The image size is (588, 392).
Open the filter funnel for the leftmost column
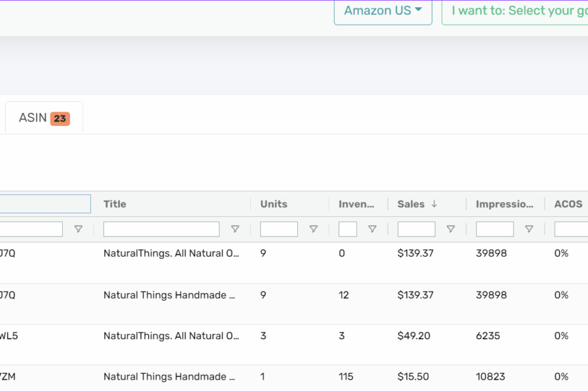tap(78, 229)
